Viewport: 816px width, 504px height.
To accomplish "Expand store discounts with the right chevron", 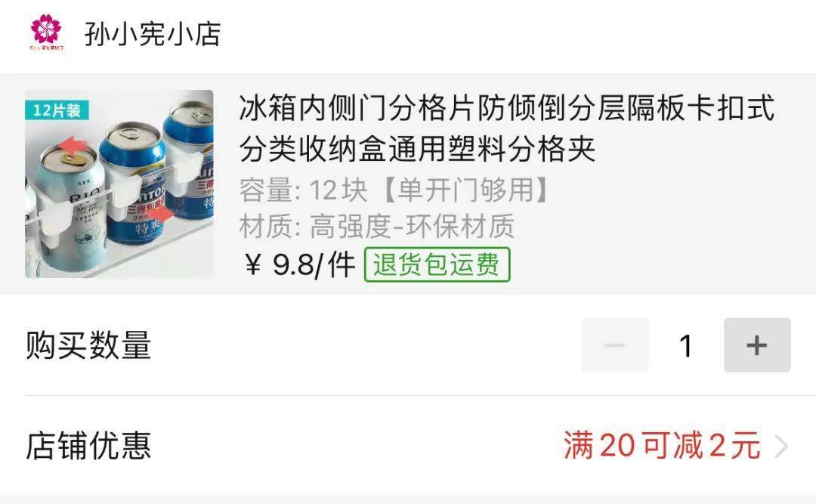I will coord(781,447).
